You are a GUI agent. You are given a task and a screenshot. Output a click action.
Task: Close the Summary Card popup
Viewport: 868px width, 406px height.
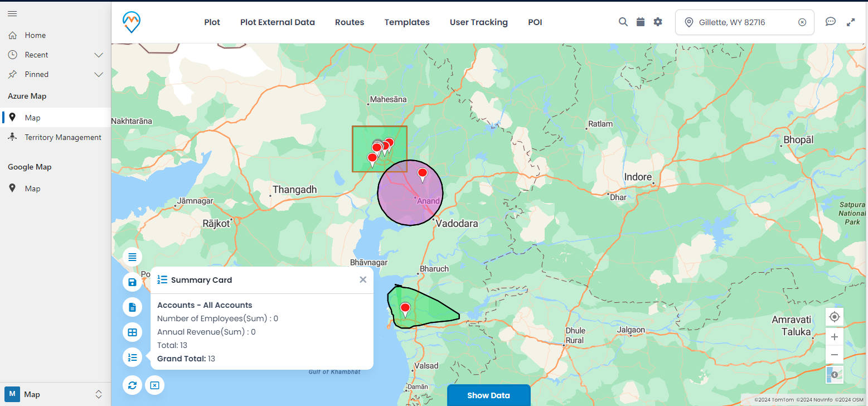tap(363, 280)
